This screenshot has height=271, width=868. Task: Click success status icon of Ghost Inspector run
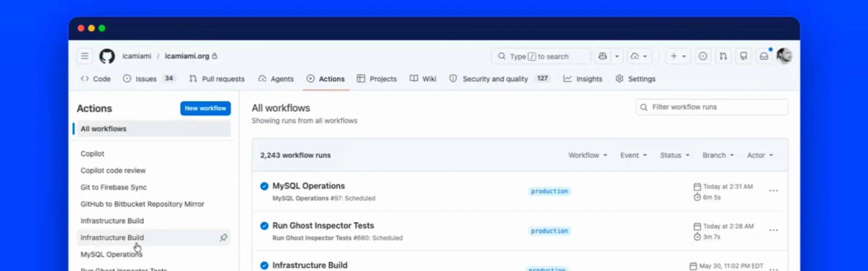[264, 226]
